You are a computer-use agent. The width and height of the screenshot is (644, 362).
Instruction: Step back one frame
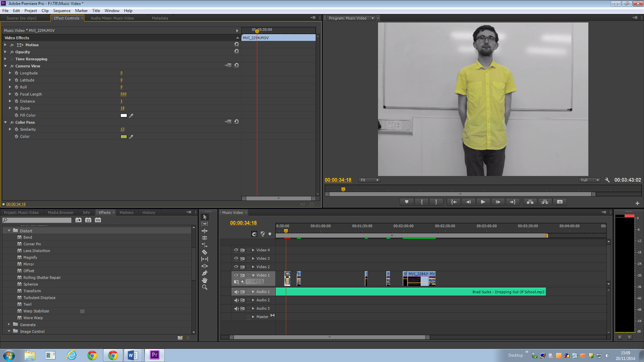tap(469, 202)
